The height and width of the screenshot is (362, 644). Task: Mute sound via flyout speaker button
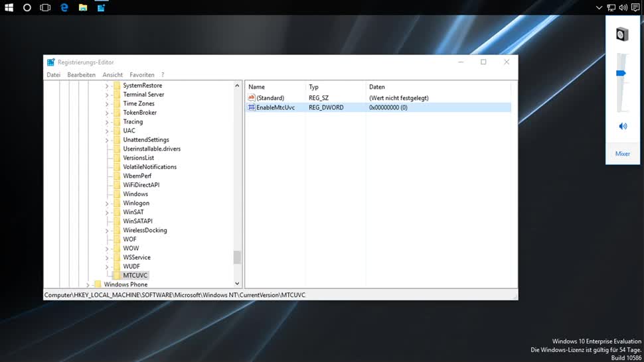623,126
